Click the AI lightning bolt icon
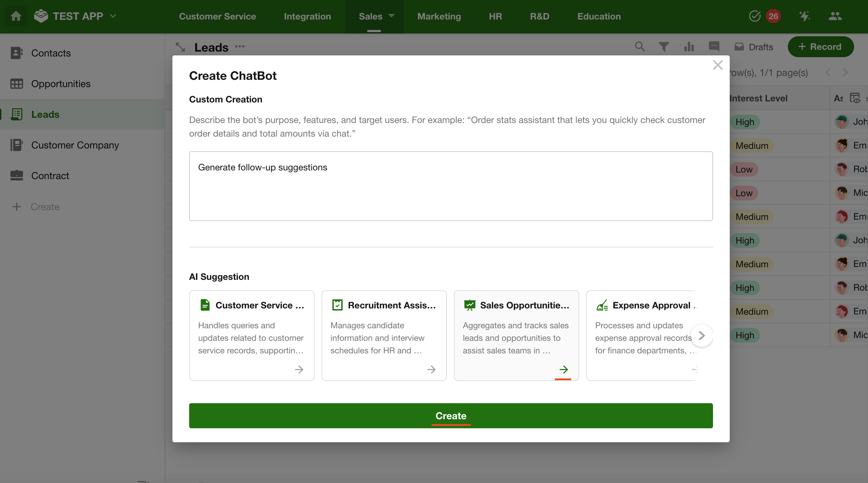 [804, 16]
